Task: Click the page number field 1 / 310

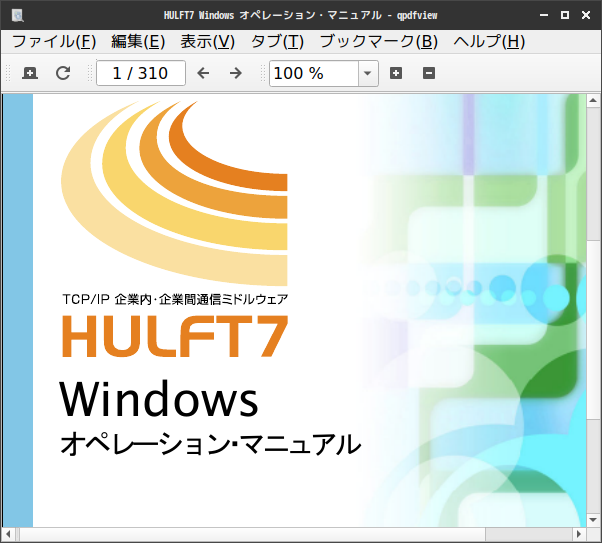Action: (x=141, y=73)
